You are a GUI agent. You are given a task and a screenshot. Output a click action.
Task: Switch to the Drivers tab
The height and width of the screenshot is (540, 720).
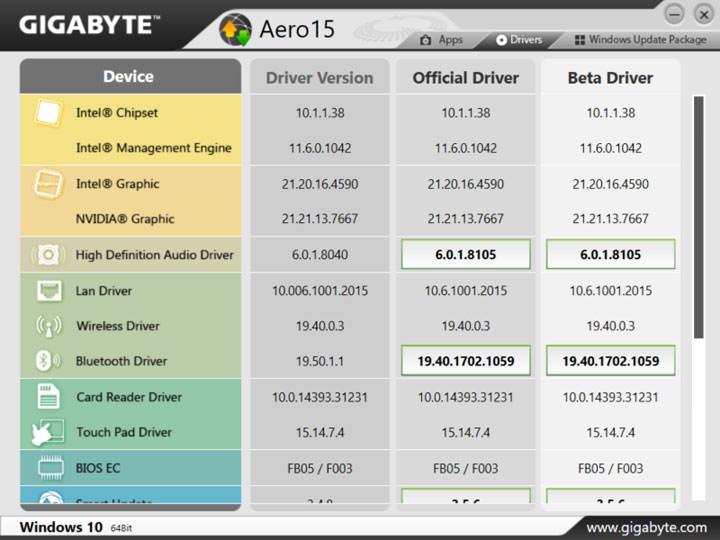[518, 40]
